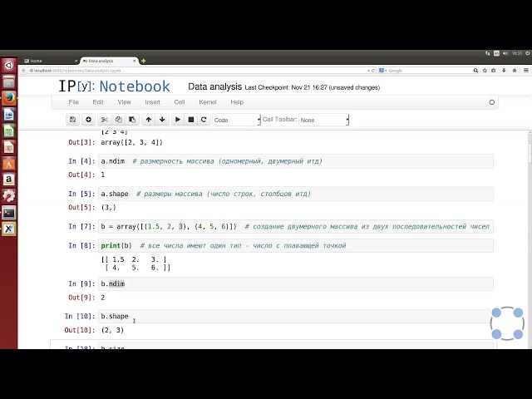Move selected cell down arrow
The height and width of the screenshot is (399, 532).
click(x=162, y=120)
